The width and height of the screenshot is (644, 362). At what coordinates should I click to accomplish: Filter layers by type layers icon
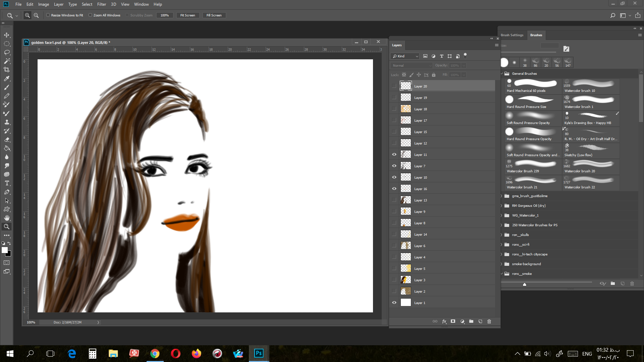coord(441,56)
